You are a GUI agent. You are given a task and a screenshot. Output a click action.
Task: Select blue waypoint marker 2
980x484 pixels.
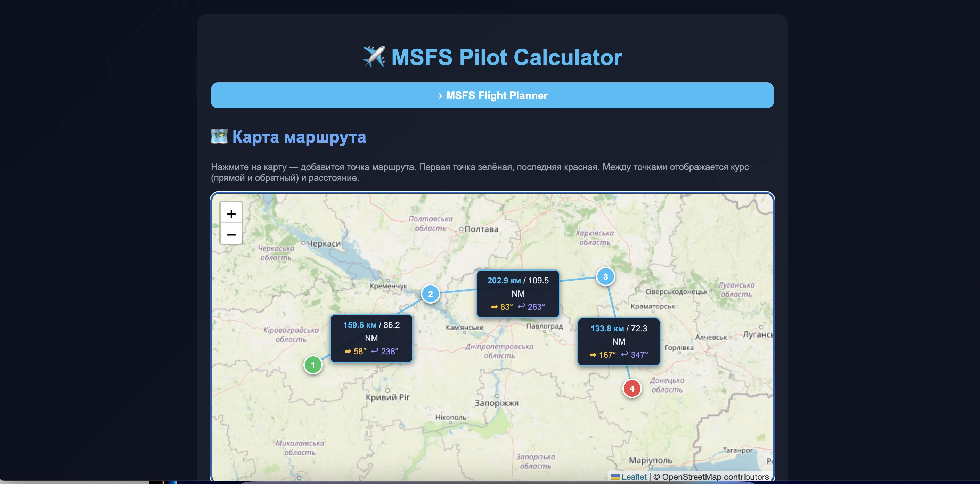click(x=430, y=294)
